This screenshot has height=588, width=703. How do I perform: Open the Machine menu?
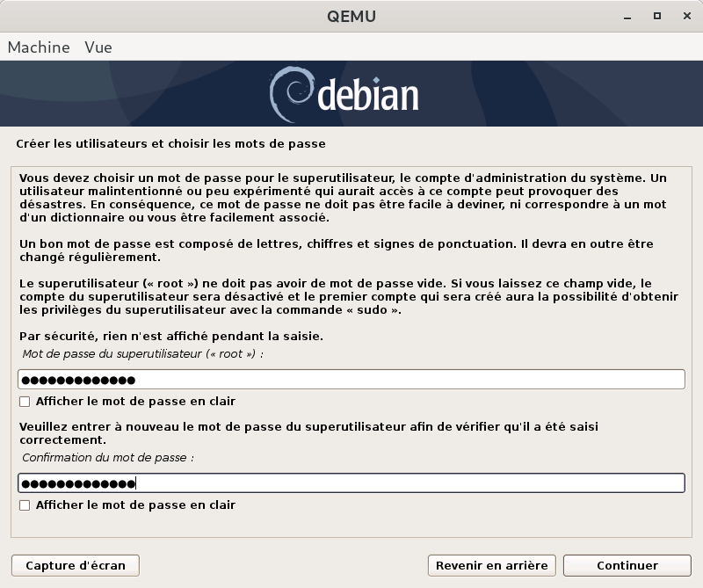pyautogui.click(x=39, y=47)
